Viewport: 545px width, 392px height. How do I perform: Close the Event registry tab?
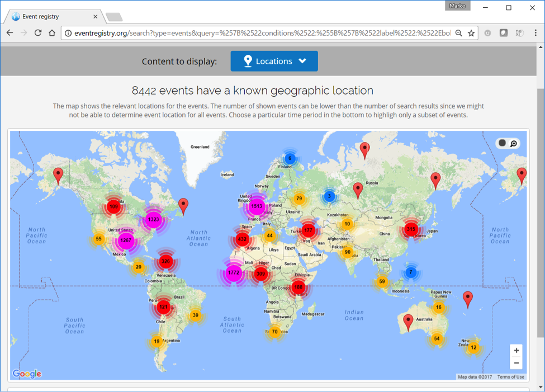tap(95, 16)
